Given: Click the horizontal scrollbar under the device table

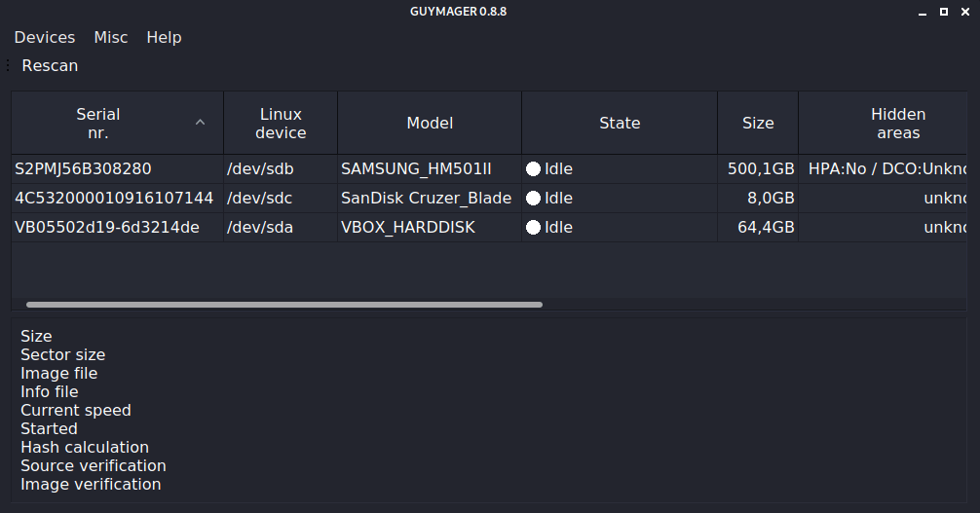Looking at the screenshot, I should tap(283, 305).
